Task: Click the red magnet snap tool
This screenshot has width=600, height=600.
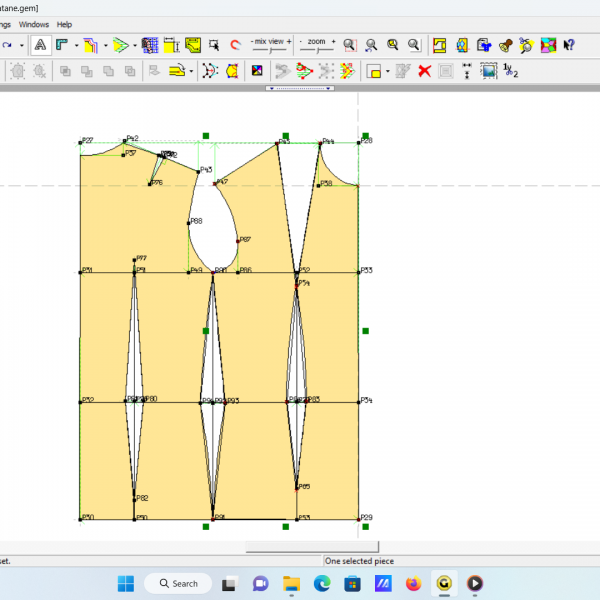Action: [236, 45]
